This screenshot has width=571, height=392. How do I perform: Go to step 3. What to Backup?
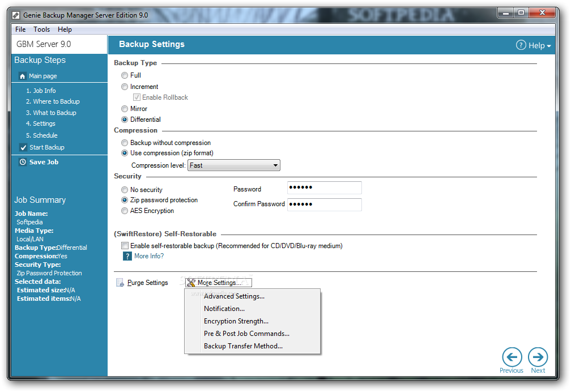coord(51,113)
